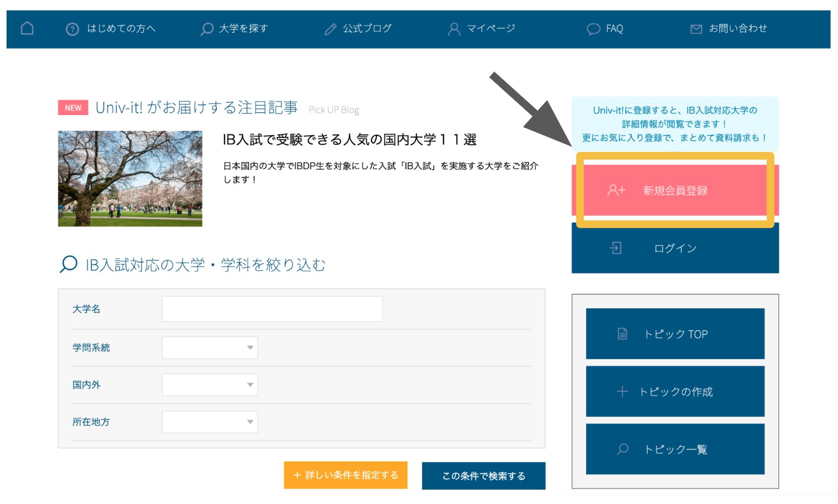Open はじめての方へ menu item
The height and width of the screenshot is (504, 838).
click(x=121, y=29)
